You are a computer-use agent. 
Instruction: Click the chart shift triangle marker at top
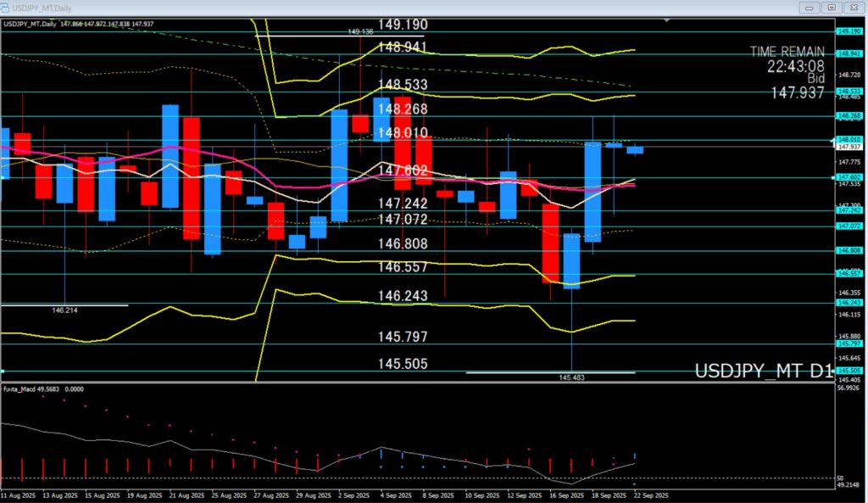pyautogui.click(x=669, y=20)
